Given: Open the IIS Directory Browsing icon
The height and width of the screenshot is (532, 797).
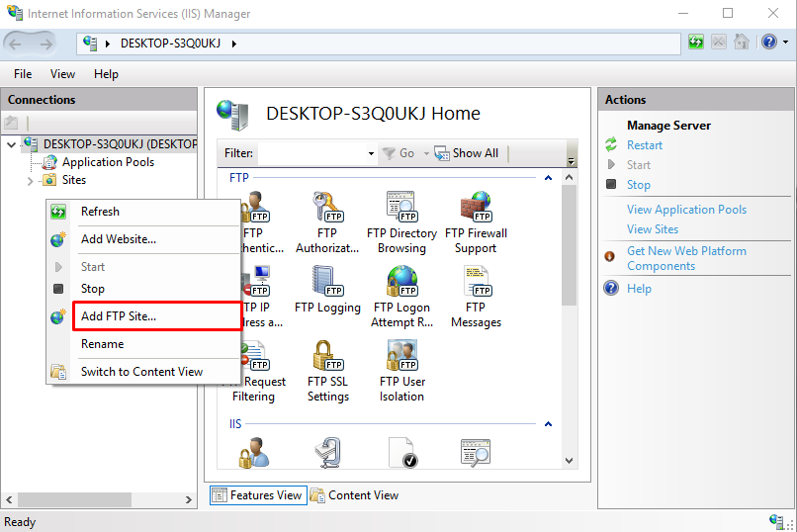Looking at the screenshot, I should click(476, 452).
